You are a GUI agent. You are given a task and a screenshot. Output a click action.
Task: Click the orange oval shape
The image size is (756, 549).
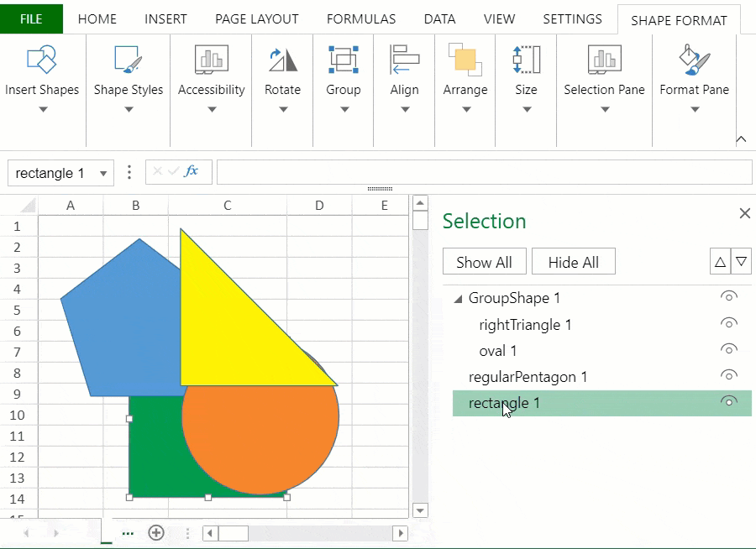260,439
